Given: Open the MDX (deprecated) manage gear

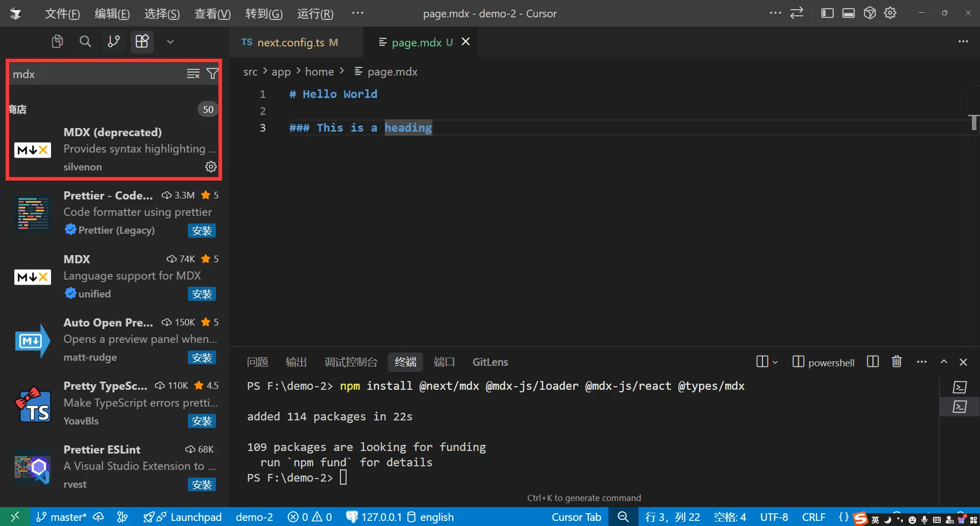Looking at the screenshot, I should 211,167.
